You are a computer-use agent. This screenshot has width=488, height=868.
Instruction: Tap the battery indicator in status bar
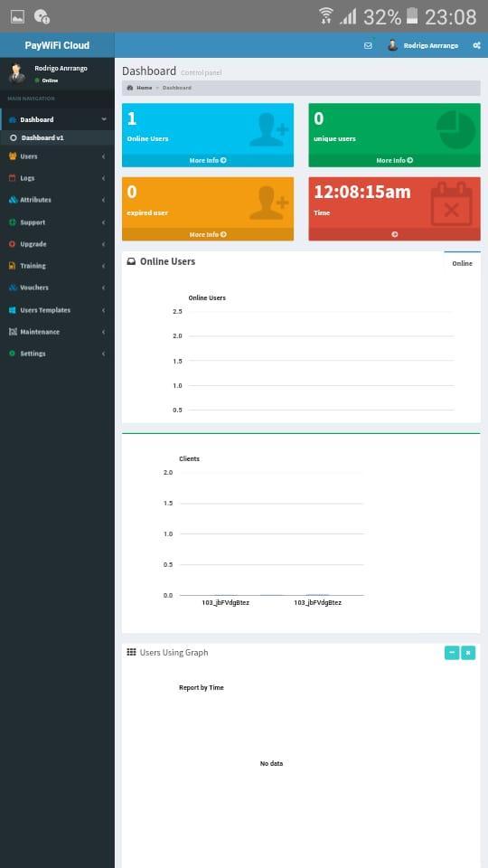pos(412,16)
